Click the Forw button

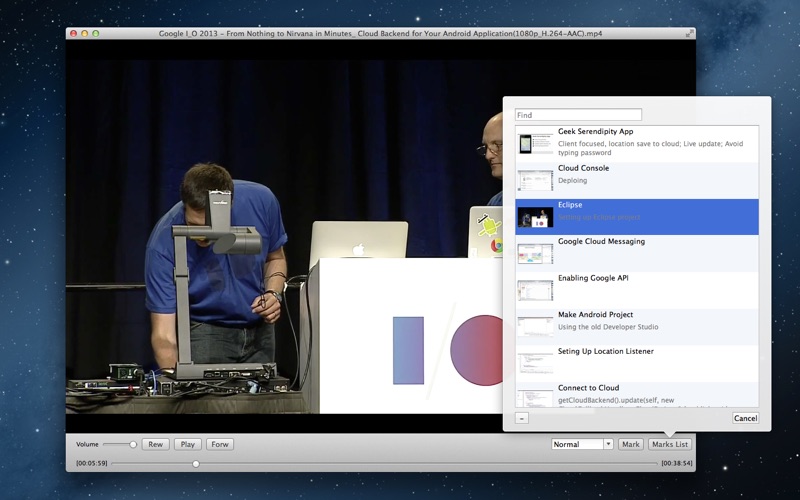(x=220, y=444)
